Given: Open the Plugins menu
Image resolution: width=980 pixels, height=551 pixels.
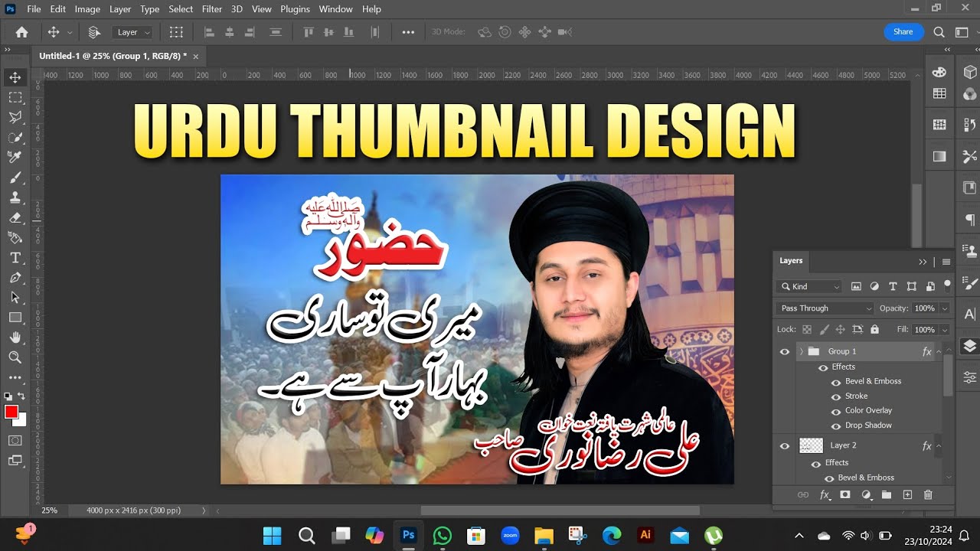Looking at the screenshot, I should [295, 9].
